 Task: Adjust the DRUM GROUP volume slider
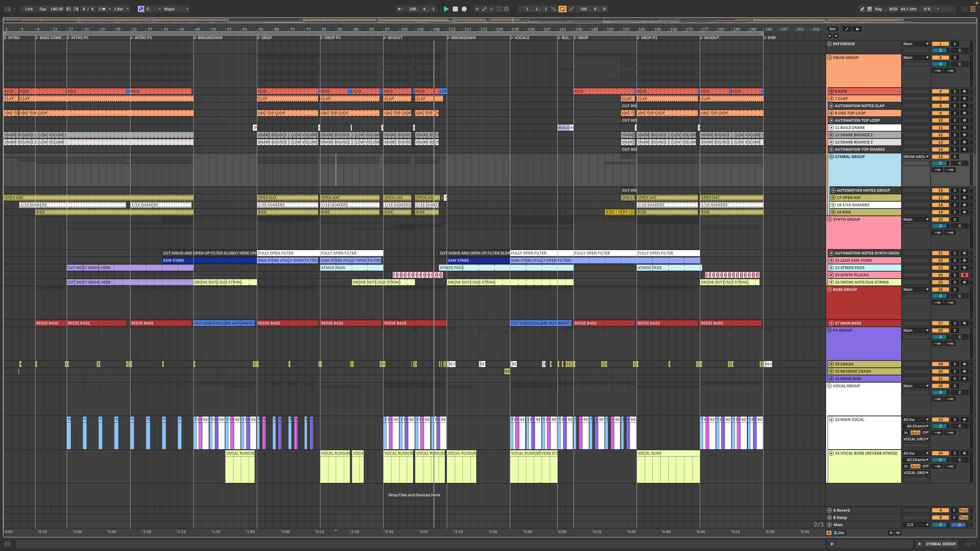940,64
